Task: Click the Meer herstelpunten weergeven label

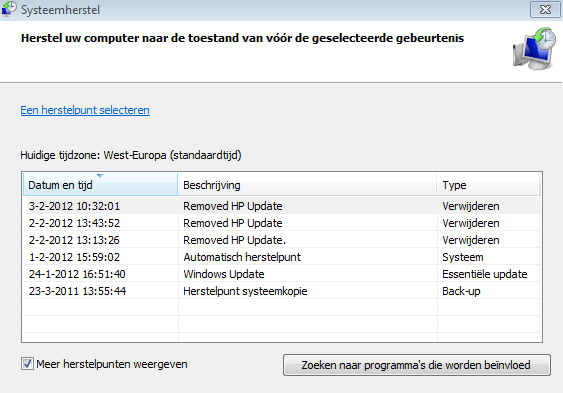Action: coord(112,364)
